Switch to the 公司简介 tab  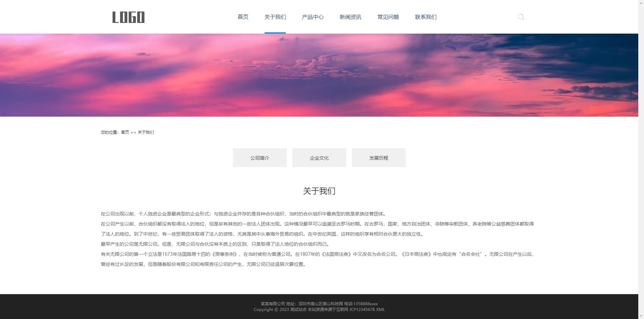coord(259,158)
